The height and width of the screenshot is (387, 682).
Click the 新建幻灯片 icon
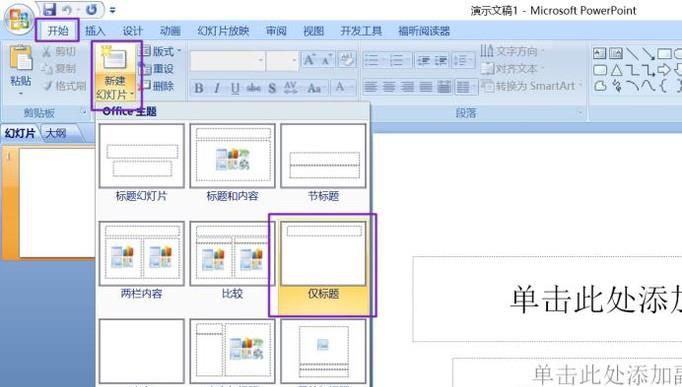[114, 58]
